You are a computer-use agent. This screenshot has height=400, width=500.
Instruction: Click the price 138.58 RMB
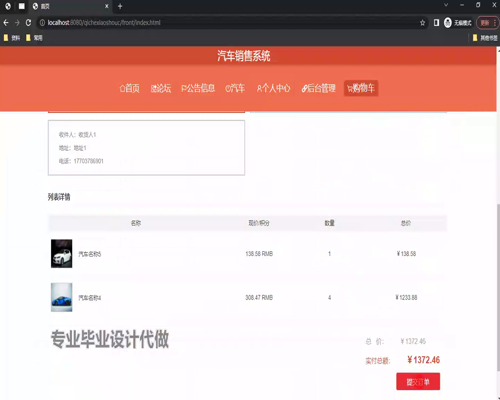tap(259, 254)
